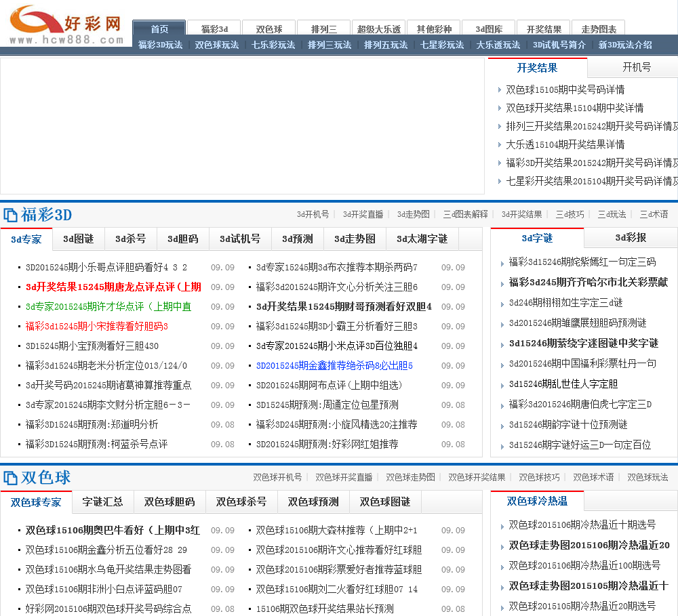Click the 3d开奖直播 quick link
678x616 pixels.
(x=363, y=214)
